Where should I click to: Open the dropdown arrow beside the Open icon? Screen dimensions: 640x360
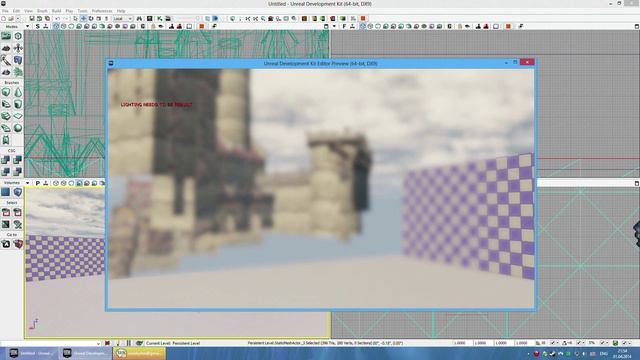(x=18, y=18)
